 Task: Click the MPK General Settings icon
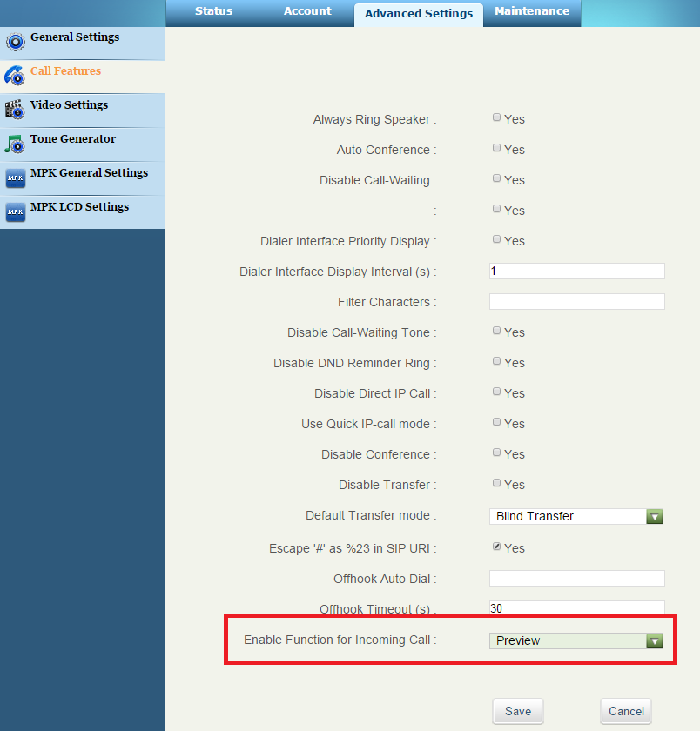[15, 178]
